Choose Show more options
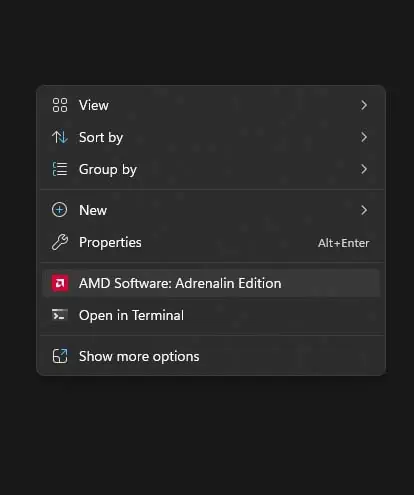 tap(211, 356)
